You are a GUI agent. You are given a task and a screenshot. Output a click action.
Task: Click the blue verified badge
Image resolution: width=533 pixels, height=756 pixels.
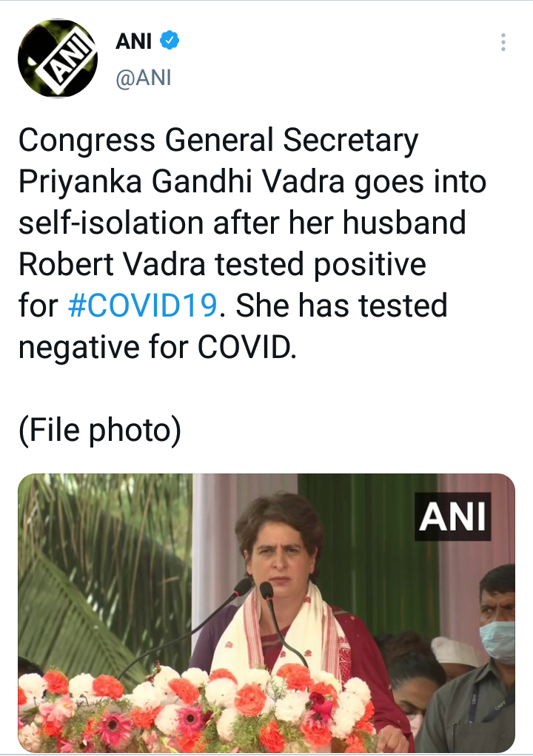(x=170, y=42)
